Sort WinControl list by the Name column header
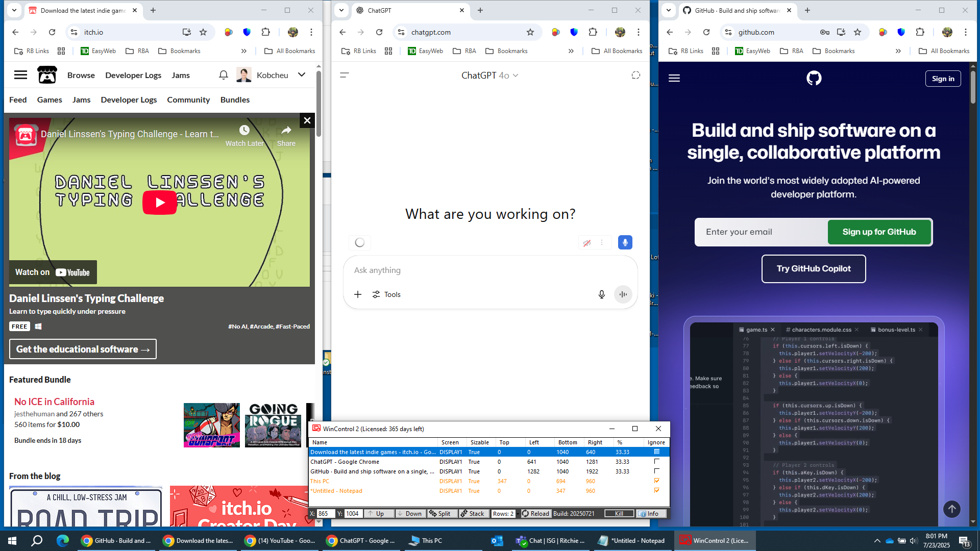 click(373, 442)
